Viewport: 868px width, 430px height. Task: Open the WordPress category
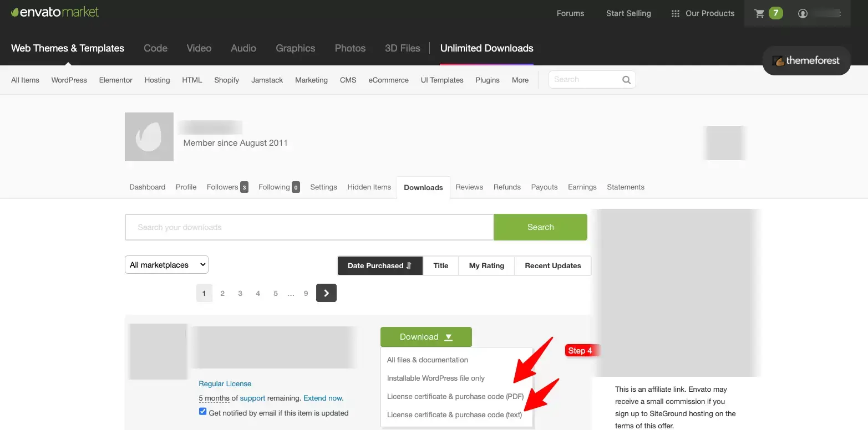coord(69,80)
